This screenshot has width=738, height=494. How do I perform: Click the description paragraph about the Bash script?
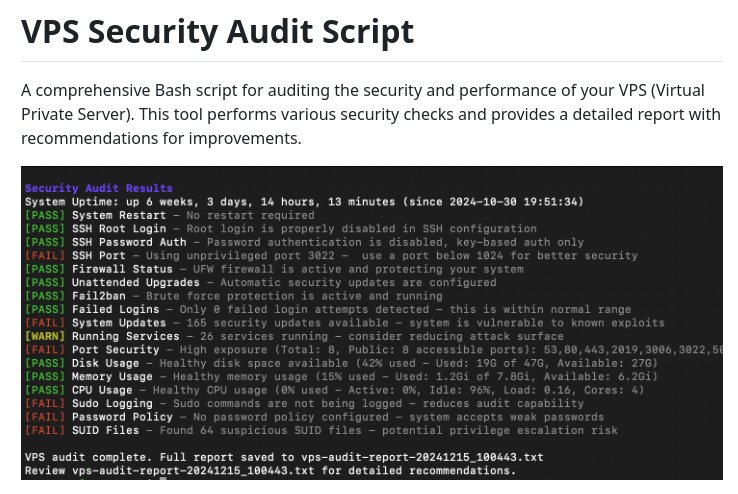(370, 113)
